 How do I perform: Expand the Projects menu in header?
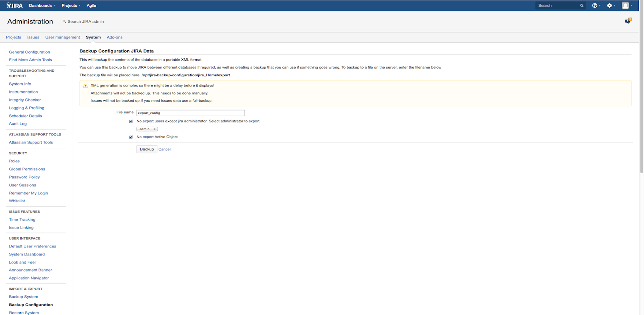[x=71, y=5]
